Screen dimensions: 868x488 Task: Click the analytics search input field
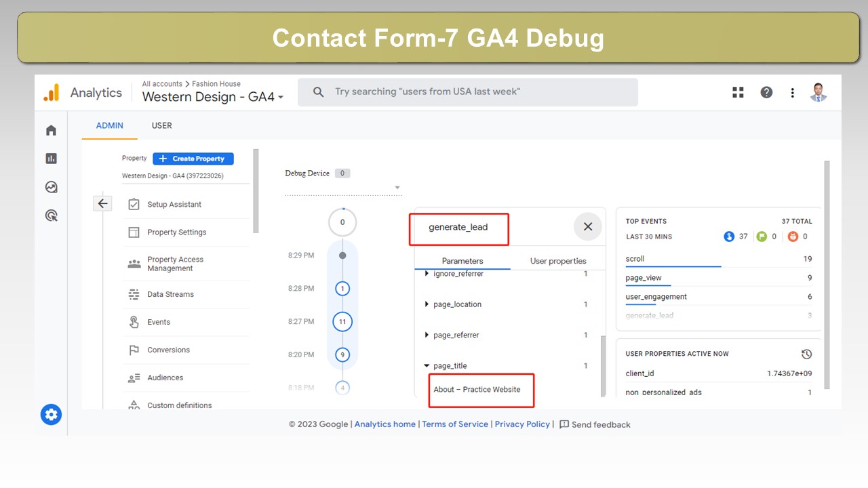[468, 92]
